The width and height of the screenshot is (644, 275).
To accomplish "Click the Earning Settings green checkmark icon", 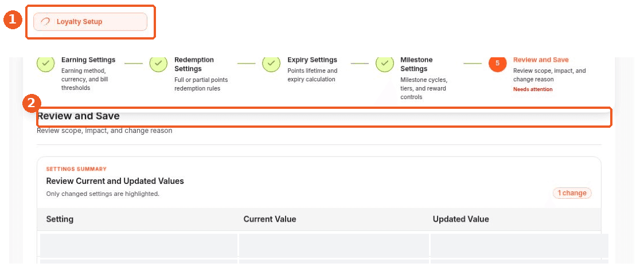I will (45, 64).
